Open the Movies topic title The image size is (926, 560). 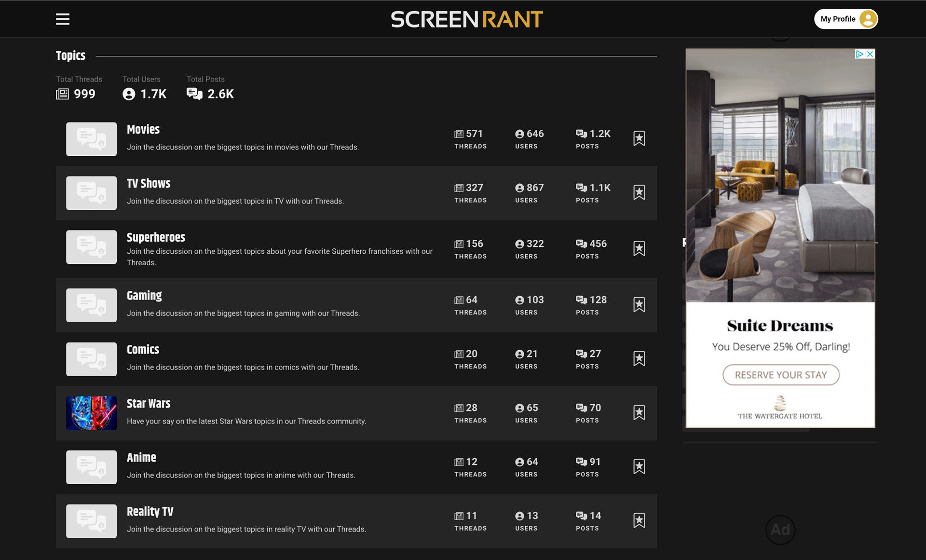[143, 129]
